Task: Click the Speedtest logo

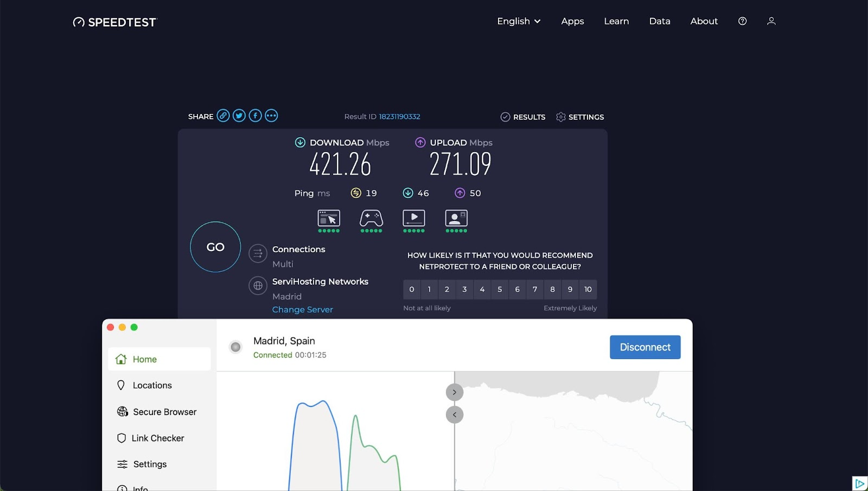Action: [115, 22]
